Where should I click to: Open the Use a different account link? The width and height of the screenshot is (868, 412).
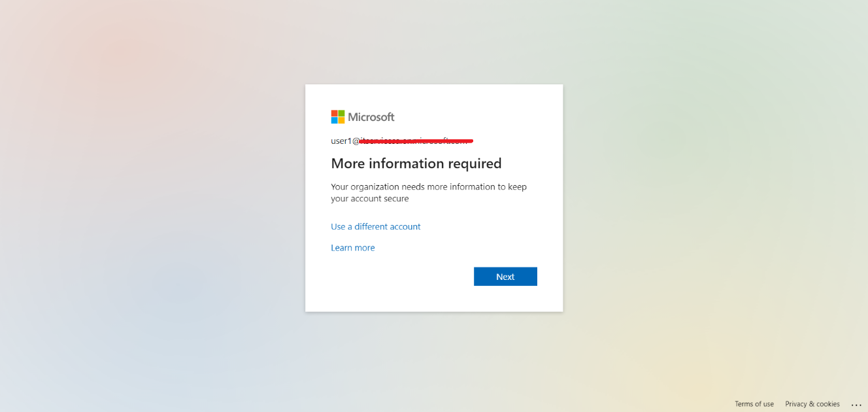(376, 227)
